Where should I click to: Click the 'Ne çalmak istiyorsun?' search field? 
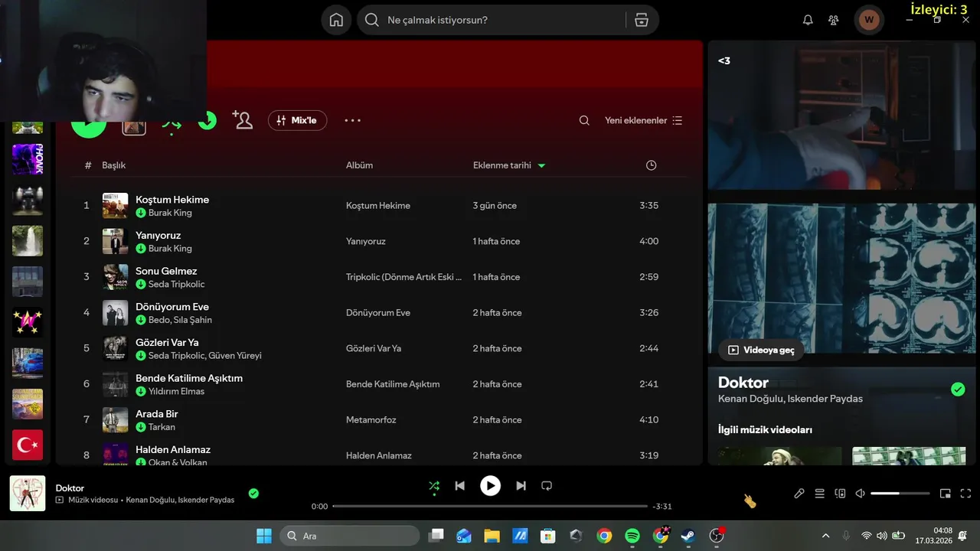tap(490, 20)
